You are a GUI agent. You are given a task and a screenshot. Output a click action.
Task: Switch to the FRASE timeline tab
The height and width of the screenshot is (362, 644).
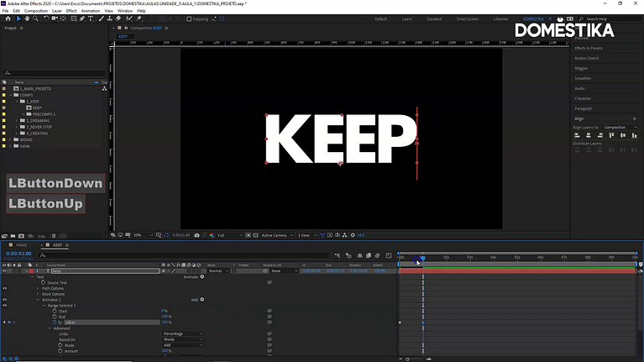pos(22,245)
